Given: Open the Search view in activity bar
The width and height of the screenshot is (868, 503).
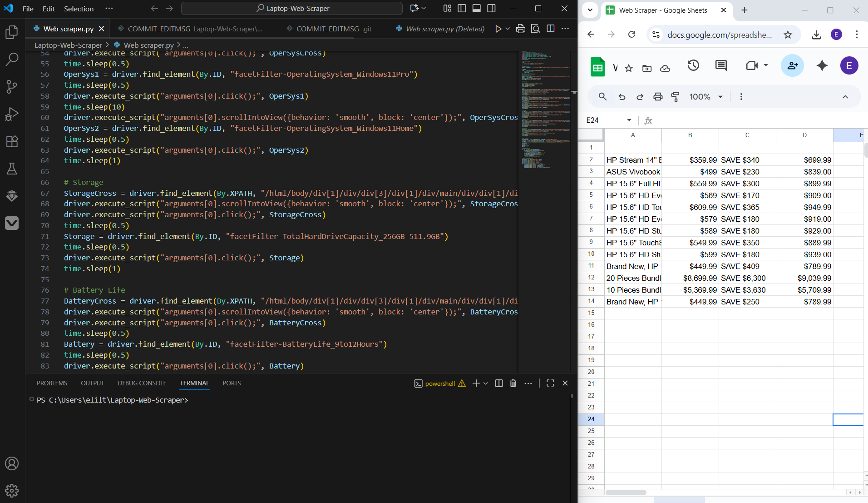Looking at the screenshot, I should pos(12,59).
